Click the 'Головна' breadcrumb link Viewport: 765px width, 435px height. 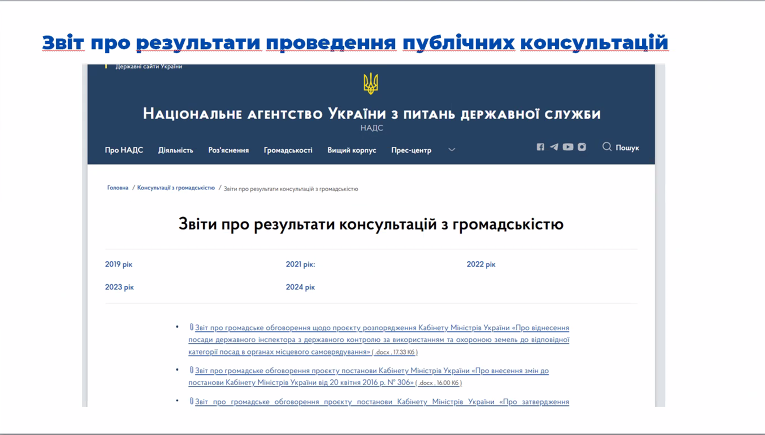pyautogui.click(x=118, y=188)
